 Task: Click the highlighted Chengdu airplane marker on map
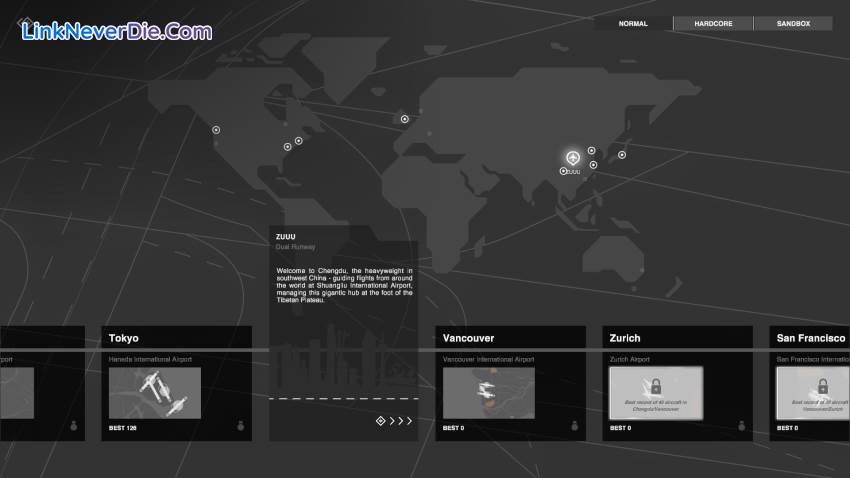[573, 158]
